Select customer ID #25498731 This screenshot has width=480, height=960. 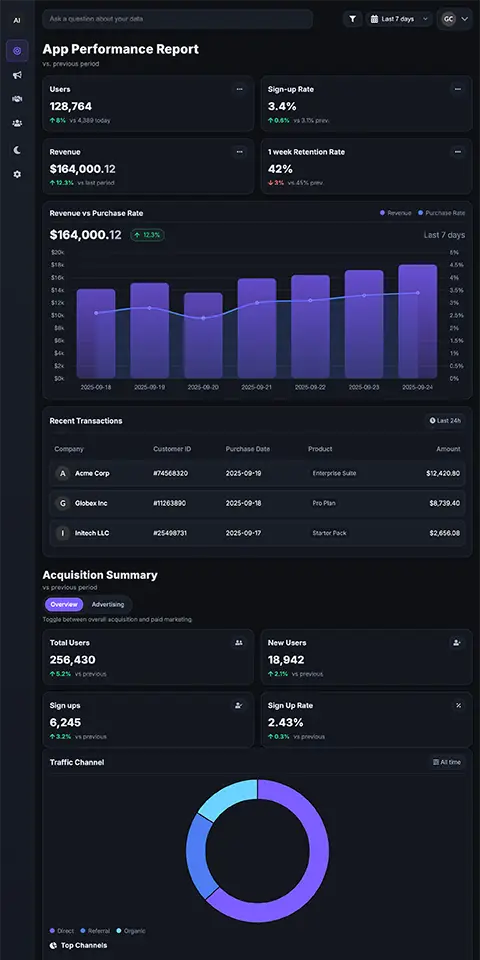pos(170,533)
